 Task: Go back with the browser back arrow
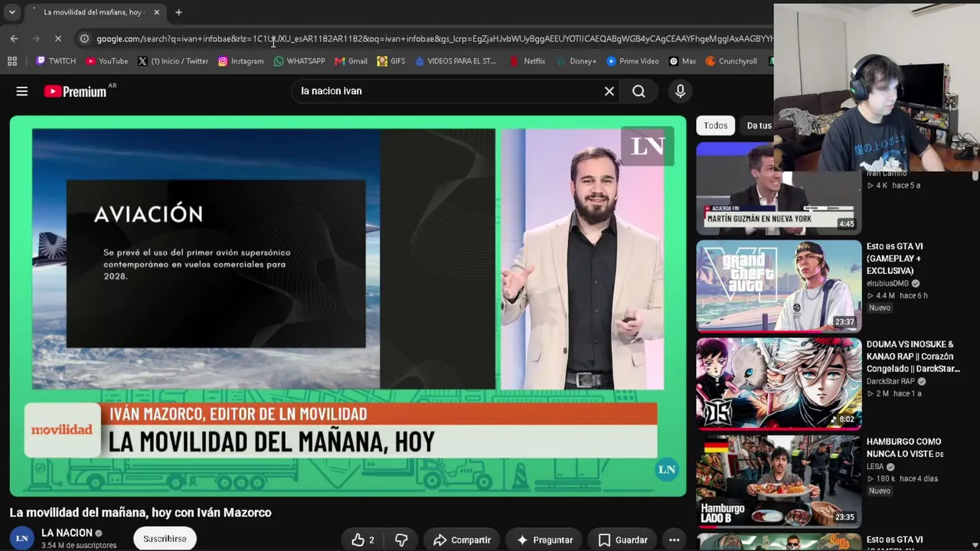click(x=15, y=38)
